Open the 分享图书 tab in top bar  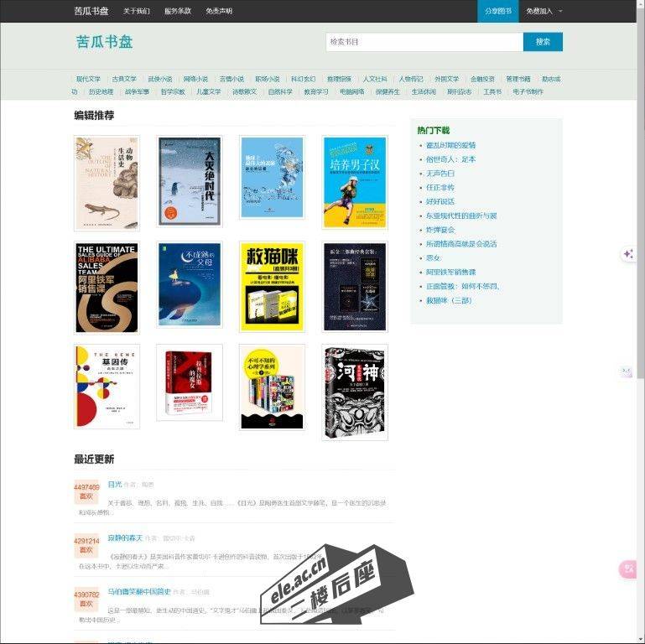pyautogui.click(x=498, y=11)
